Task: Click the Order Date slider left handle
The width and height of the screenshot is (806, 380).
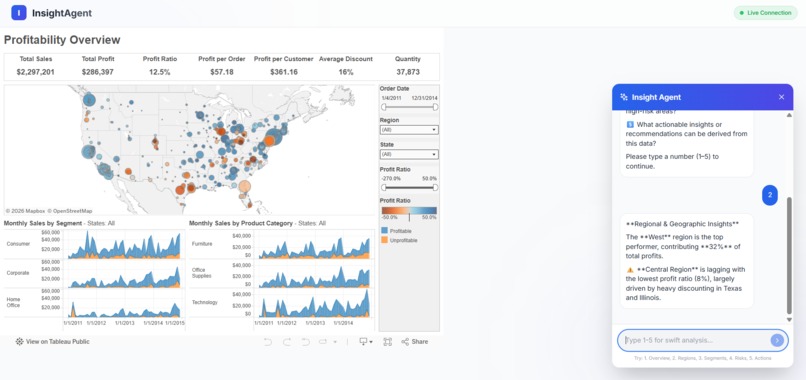Action: [383, 107]
